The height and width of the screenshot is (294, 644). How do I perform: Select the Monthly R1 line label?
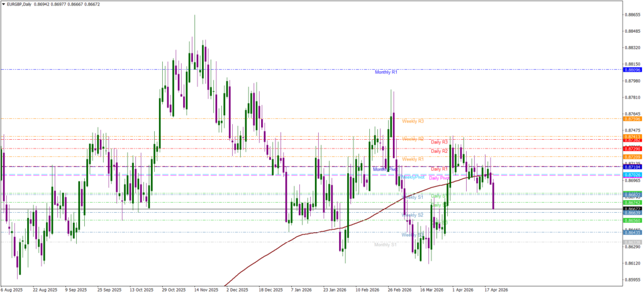coord(386,72)
